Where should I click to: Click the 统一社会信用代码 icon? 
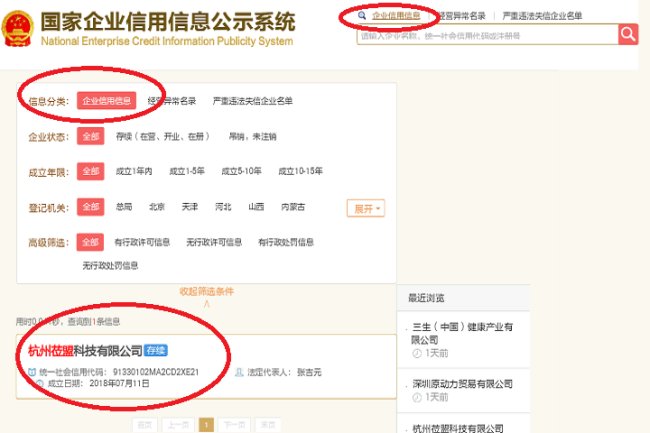(32, 372)
